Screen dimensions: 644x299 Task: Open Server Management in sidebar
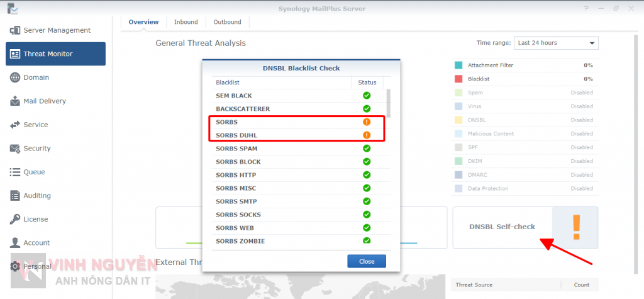tap(56, 30)
